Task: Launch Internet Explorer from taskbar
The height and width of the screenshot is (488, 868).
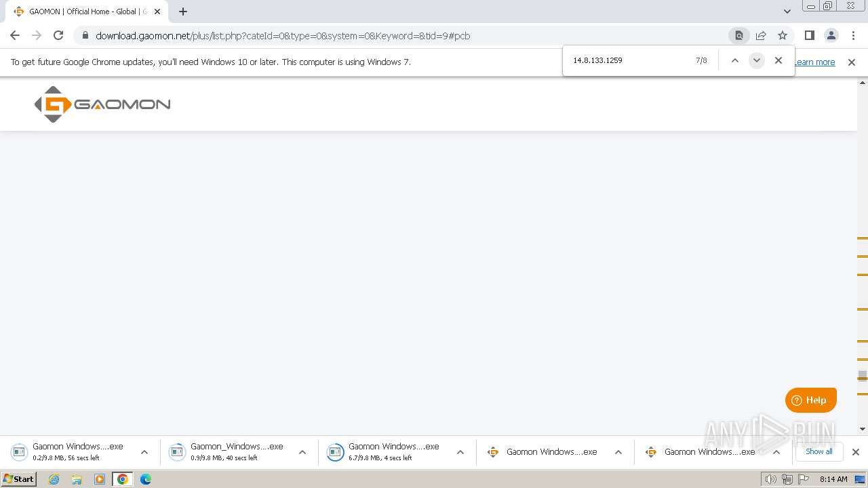Action: coord(54,479)
